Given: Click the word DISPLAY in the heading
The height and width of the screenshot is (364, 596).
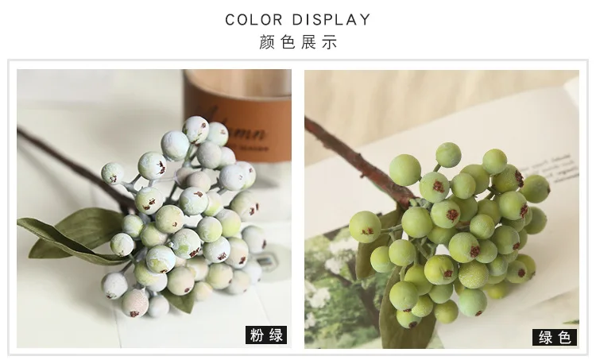Looking at the screenshot, I should 331,20.
